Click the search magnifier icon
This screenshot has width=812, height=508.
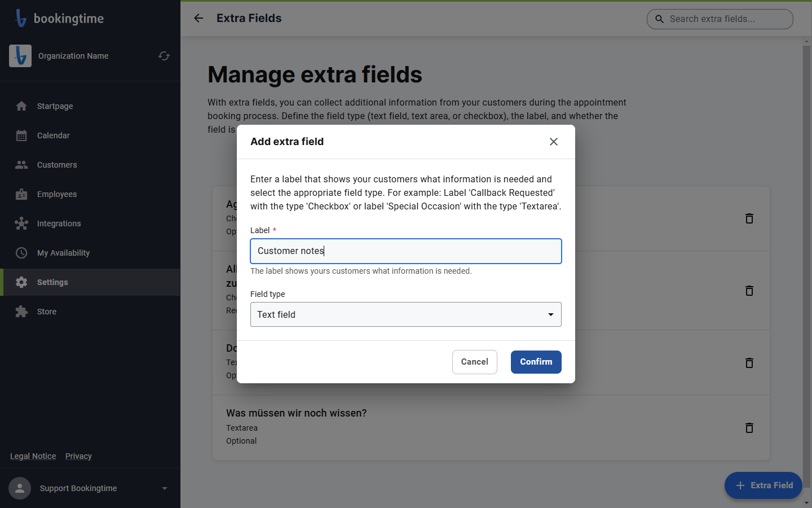click(659, 19)
